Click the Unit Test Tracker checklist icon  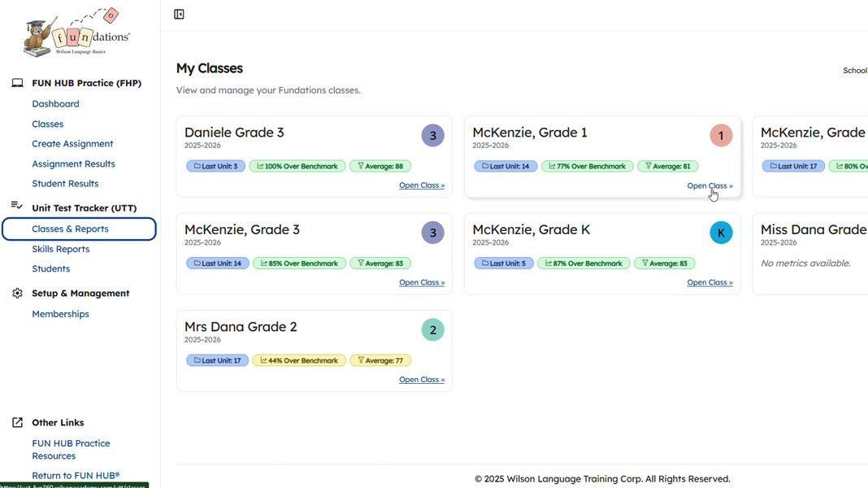click(x=17, y=207)
